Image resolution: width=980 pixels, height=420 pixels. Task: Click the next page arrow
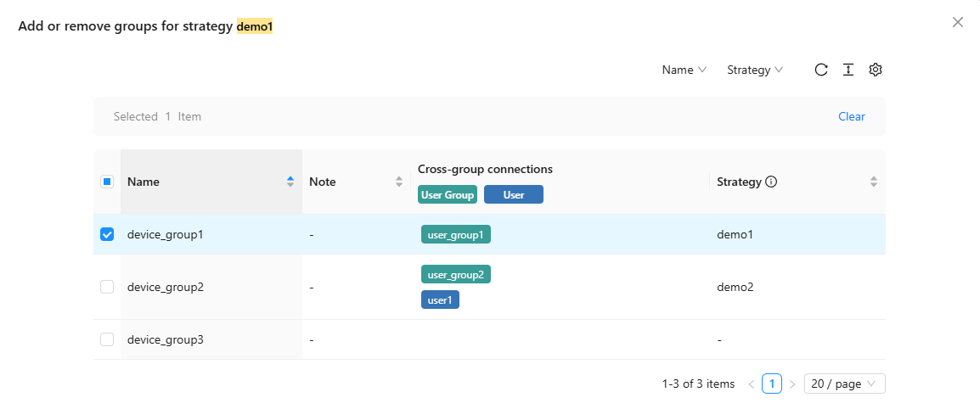pyautogui.click(x=792, y=384)
